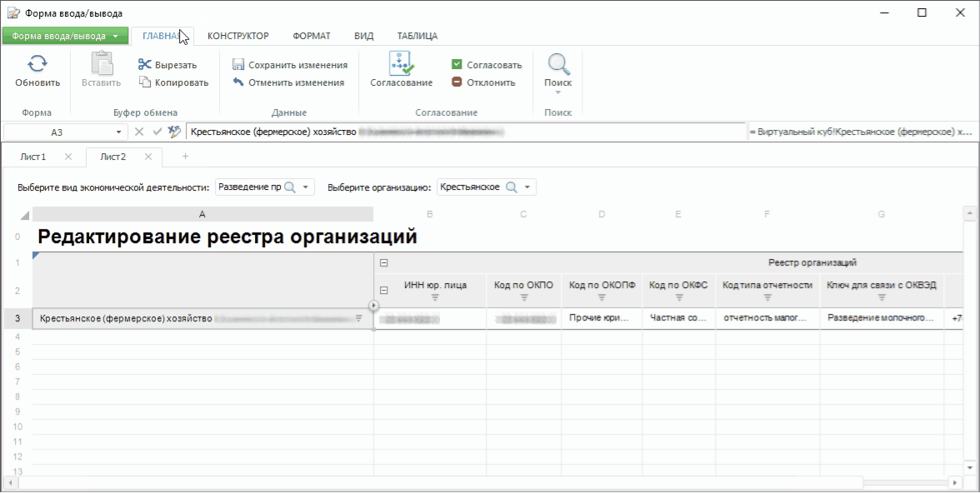Click Сохранить изменения save icon
The height and width of the screenshot is (493, 980).
click(238, 65)
